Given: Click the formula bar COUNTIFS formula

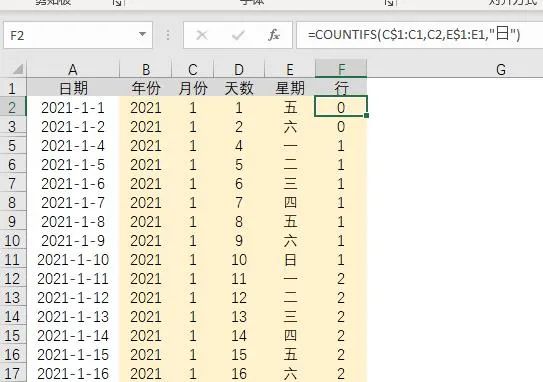Looking at the screenshot, I should click(414, 35).
